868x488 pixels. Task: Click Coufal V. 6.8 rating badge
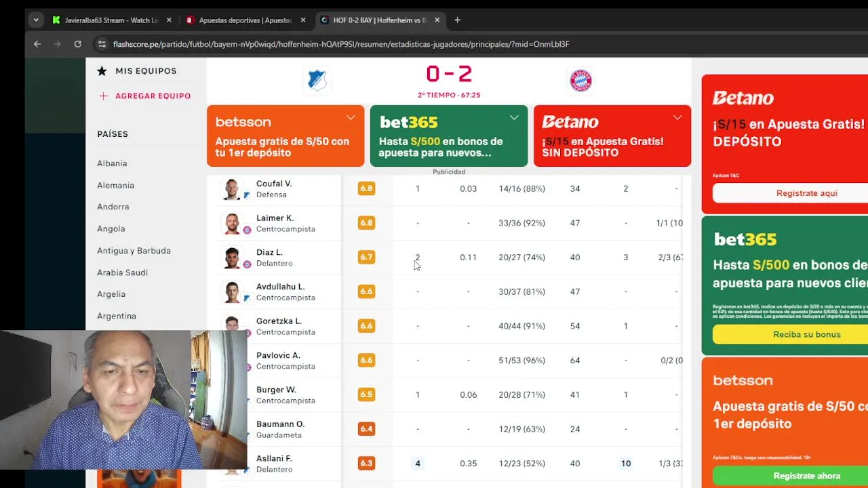pos(366,188)
